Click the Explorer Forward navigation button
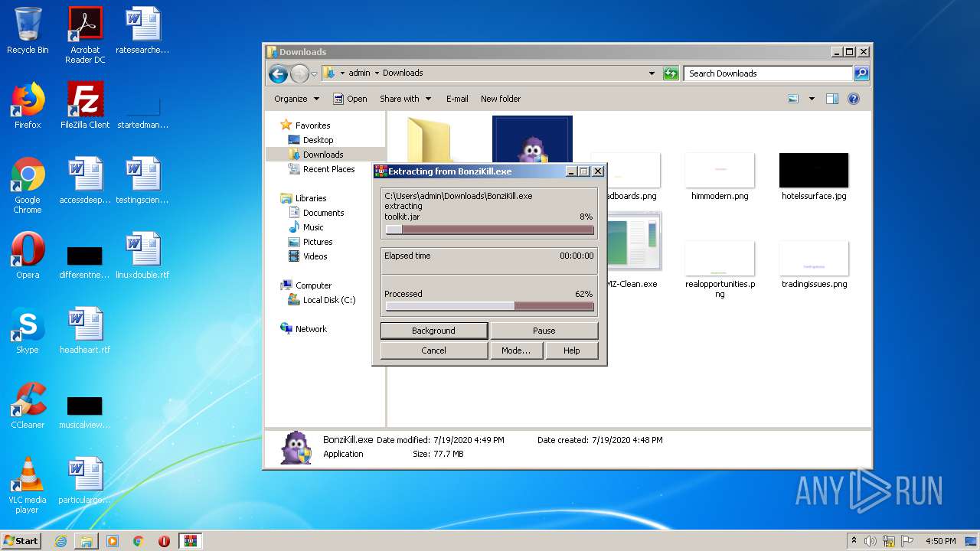Viewport: 980px width, 551px height. coord(299,73)
